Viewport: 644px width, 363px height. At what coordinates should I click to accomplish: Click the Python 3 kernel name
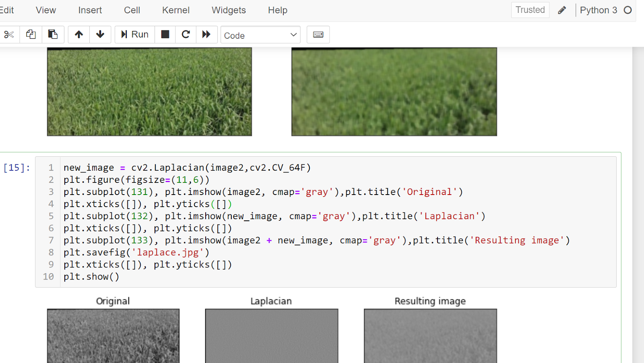tap(598, 10)
